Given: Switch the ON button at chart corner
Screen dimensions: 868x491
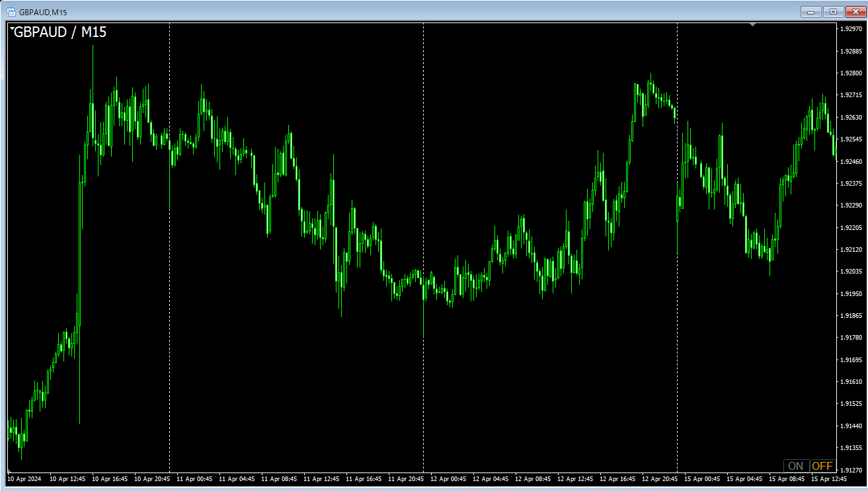Looking at the screenshot, I should tap(796, 466).
